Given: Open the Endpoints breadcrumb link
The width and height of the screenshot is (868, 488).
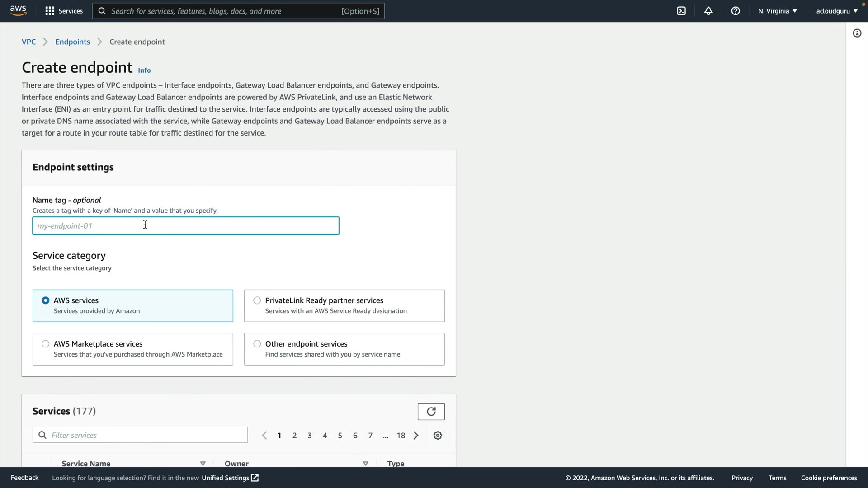Looking at the screenshot, I should click(72, 42).
